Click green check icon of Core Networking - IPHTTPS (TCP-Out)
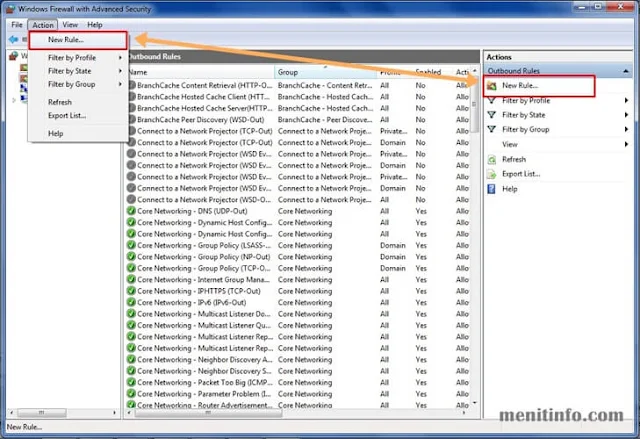640x439 pixels. (x=131, y=291)
